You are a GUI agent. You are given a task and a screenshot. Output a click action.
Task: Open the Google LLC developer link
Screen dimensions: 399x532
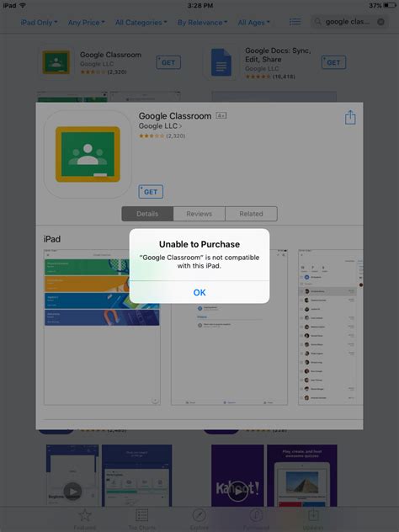tap(160, 126)
